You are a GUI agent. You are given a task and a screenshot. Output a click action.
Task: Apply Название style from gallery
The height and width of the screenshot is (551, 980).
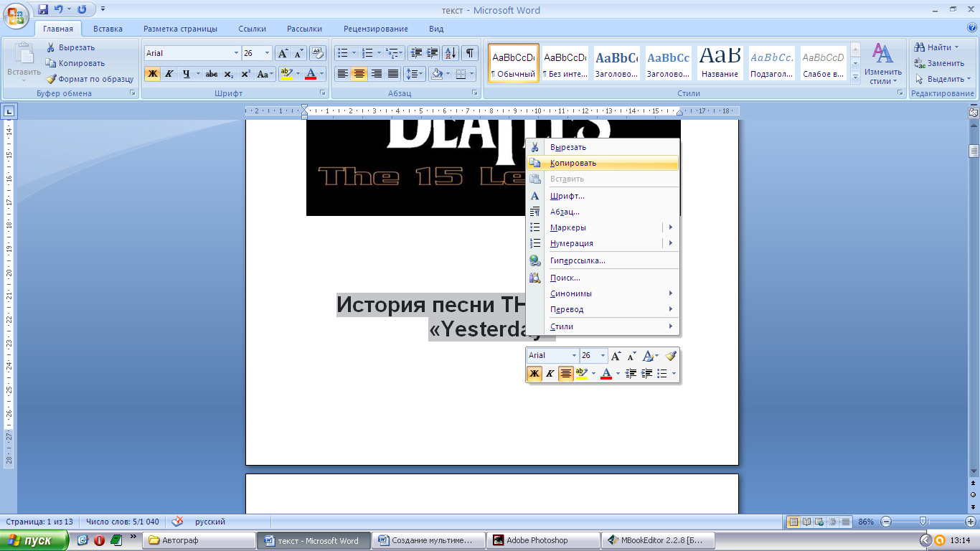tap(720, 63)
